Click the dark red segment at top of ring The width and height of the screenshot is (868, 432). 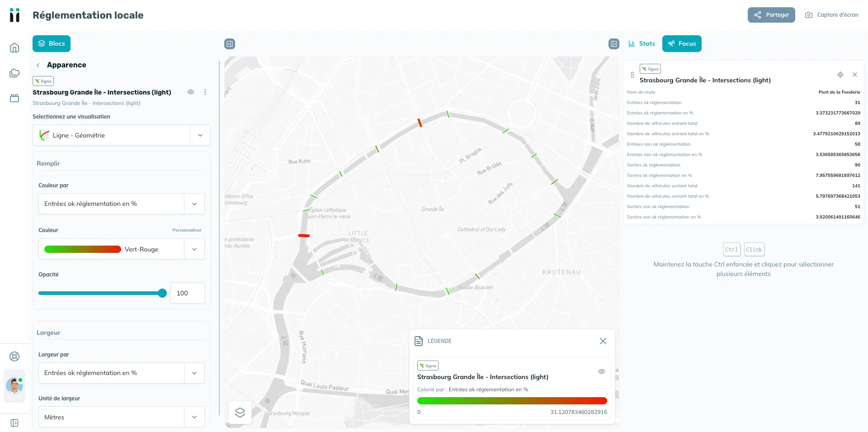(x=420, y=123)
